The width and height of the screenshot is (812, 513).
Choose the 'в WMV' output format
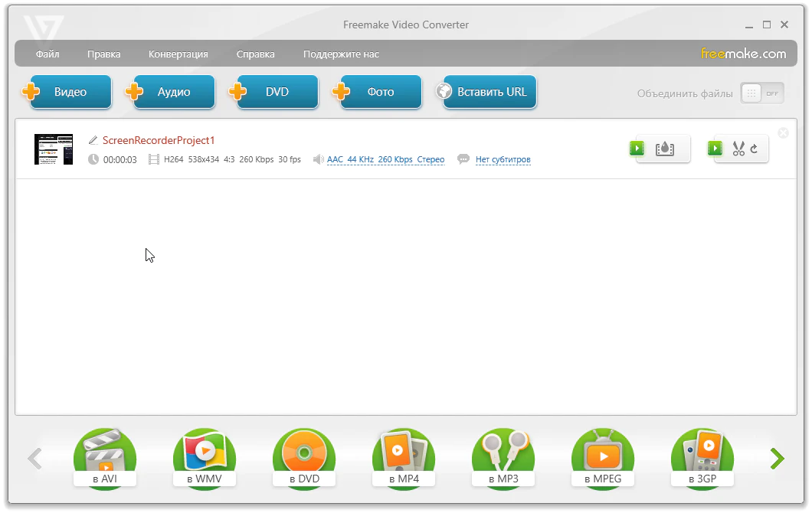tap(205, 458)
